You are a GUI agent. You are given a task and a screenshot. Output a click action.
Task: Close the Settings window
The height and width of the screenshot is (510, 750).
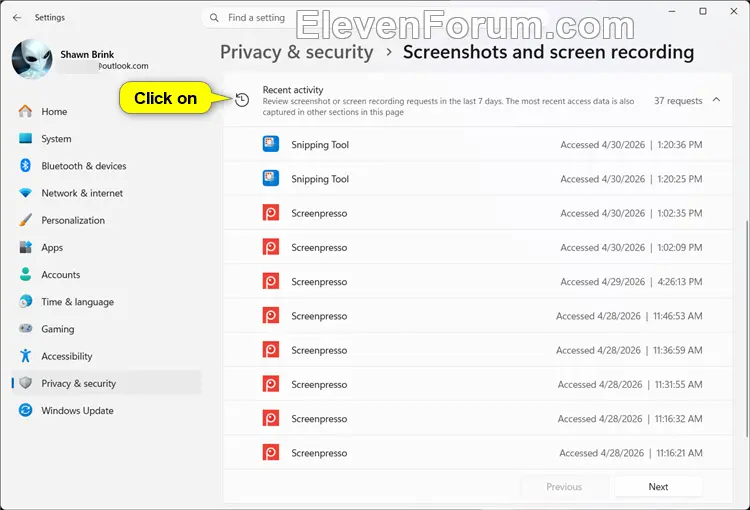tap(734, 11)
